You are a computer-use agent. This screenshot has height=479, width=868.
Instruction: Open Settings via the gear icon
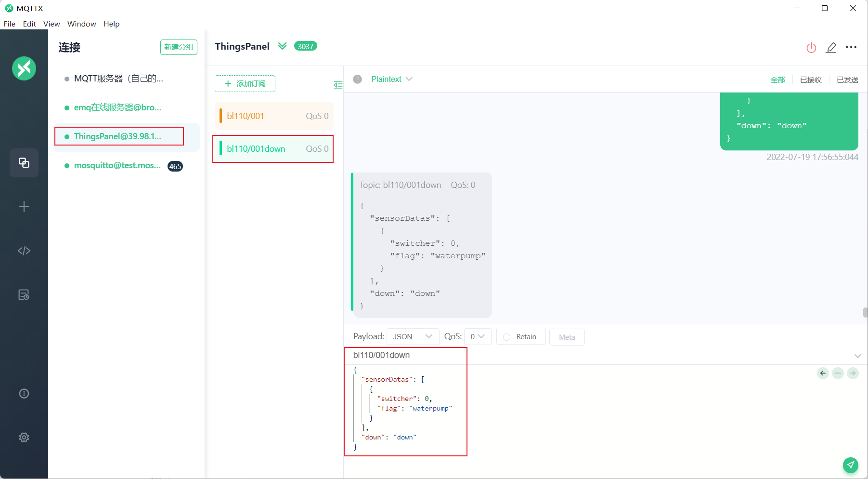tap(24, 438)
